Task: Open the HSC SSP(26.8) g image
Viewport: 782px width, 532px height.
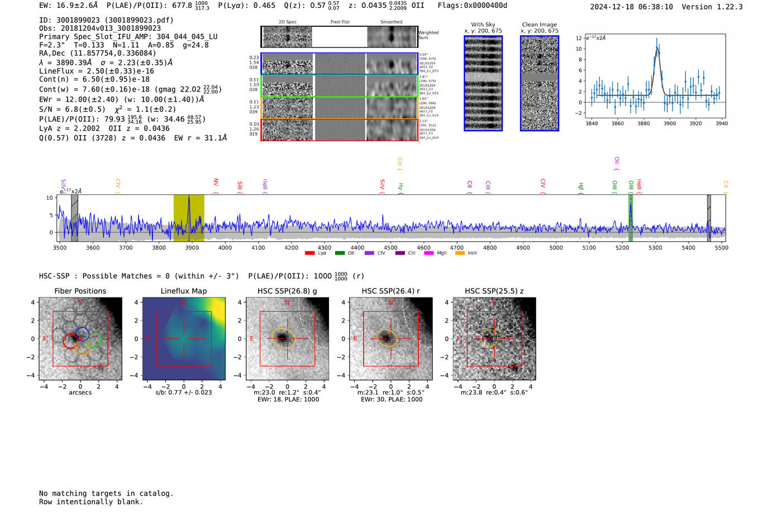Action: [287, 338]
